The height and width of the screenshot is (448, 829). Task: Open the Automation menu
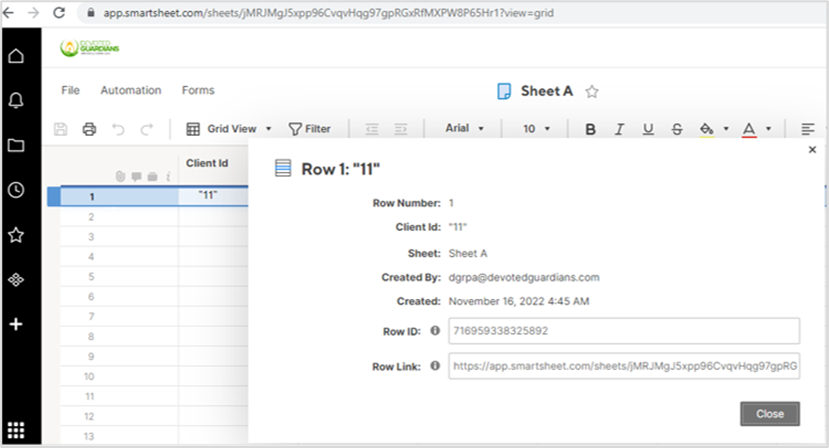coord(130,90)
